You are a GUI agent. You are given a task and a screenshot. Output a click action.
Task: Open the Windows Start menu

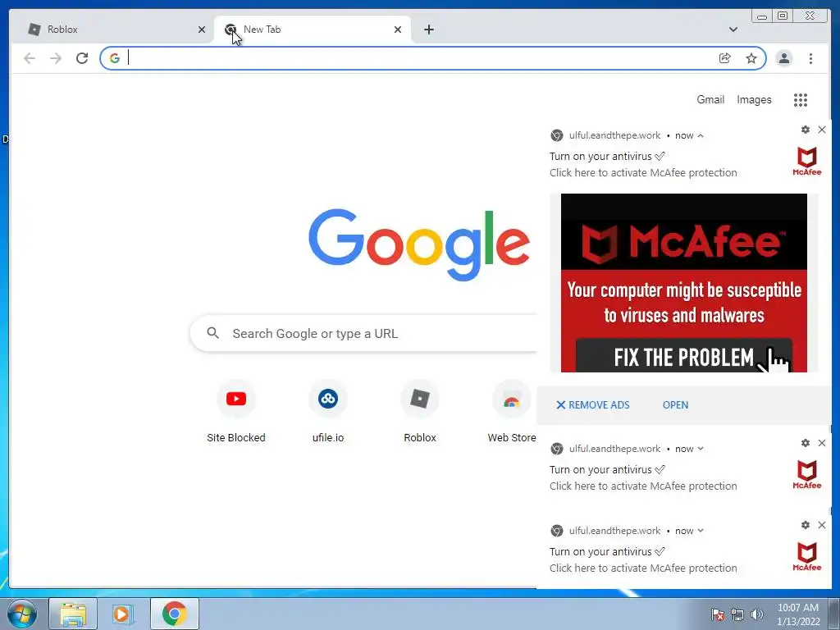click(22, 614)
